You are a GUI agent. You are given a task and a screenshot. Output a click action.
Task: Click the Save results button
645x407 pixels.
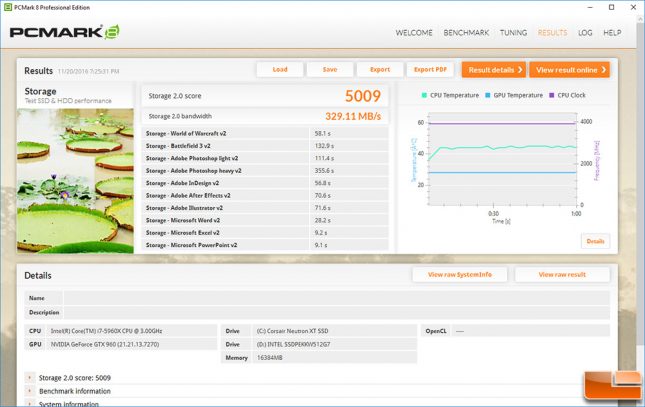click(x=330, y=70)
